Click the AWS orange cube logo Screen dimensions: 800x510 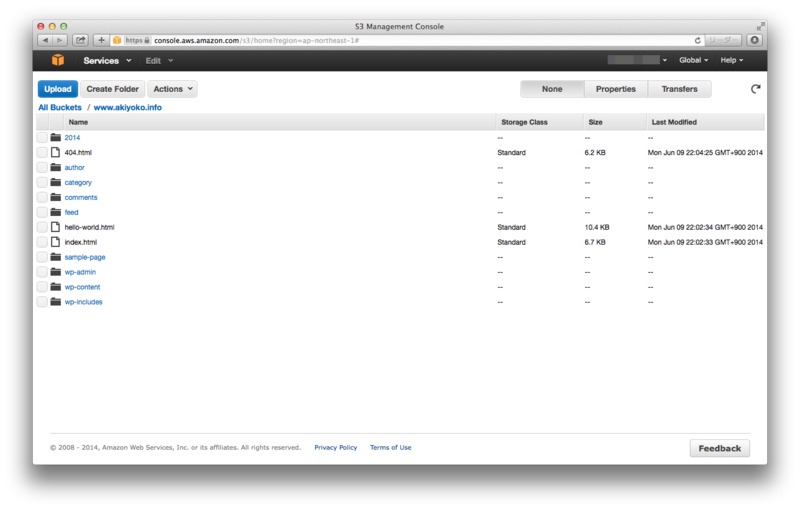(58, 60)
